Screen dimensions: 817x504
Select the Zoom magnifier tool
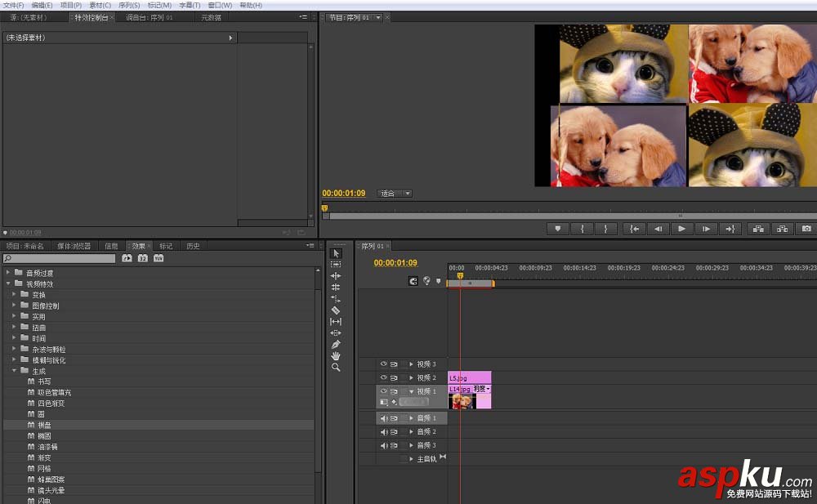tap(336, 368)
